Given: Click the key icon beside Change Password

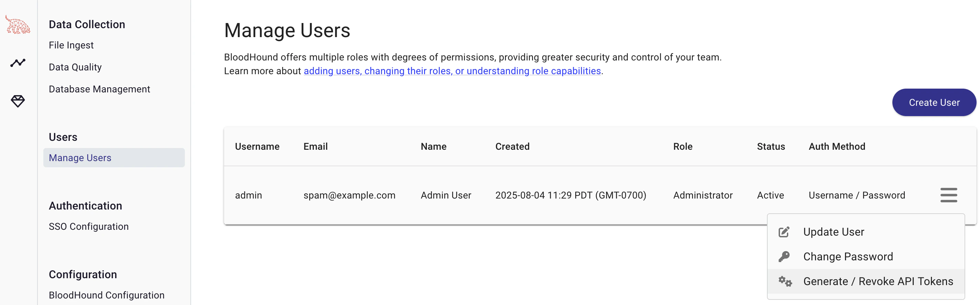Looking at the screenshot, I should point(784,257).
